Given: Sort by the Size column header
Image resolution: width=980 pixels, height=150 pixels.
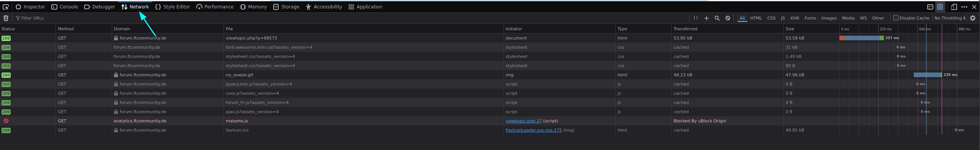Looking at the screenshot, I should pos(811,29).
